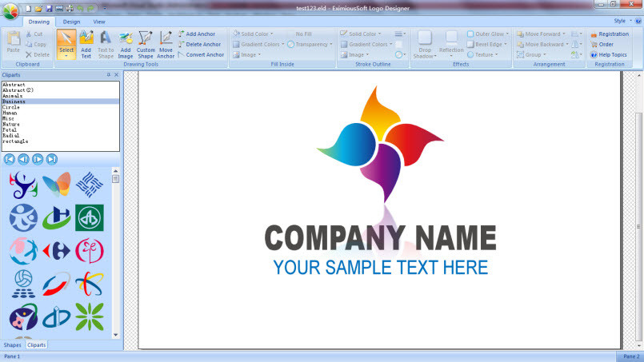Viewport: 644px width, 362px height.
Task: Switch to the Design ribbon tab
Action: (71, 22)
